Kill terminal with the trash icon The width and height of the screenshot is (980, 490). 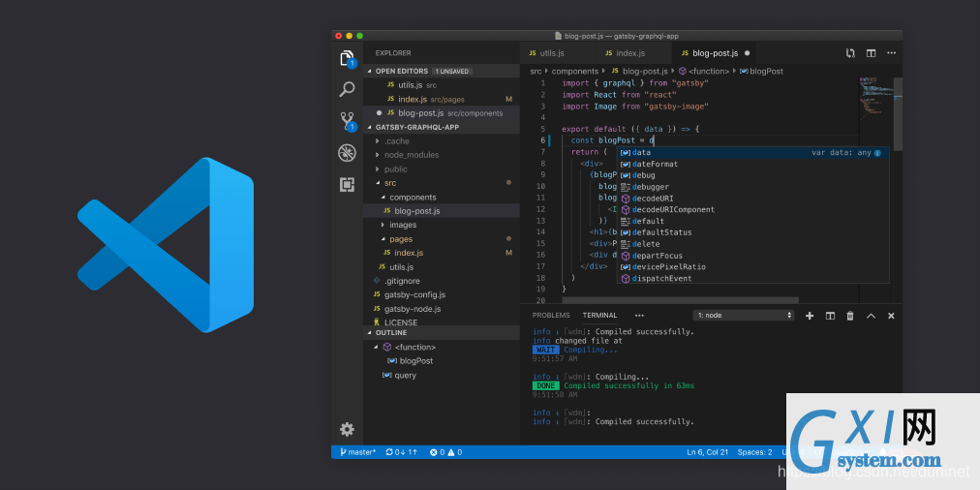[850, 316]
